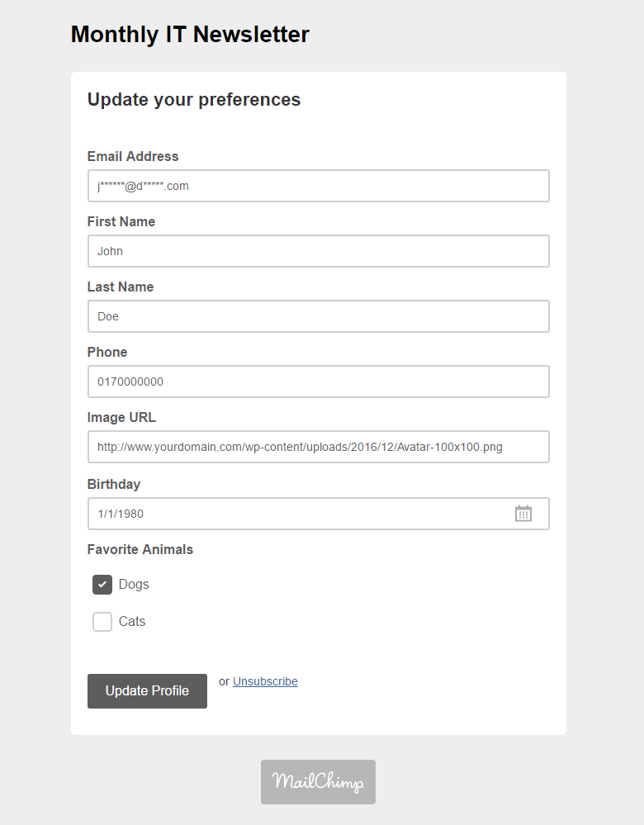Click the MailChimp logo badge
Image resolution: width=644 pixels, height=825 pixels.
coord(319,782)
